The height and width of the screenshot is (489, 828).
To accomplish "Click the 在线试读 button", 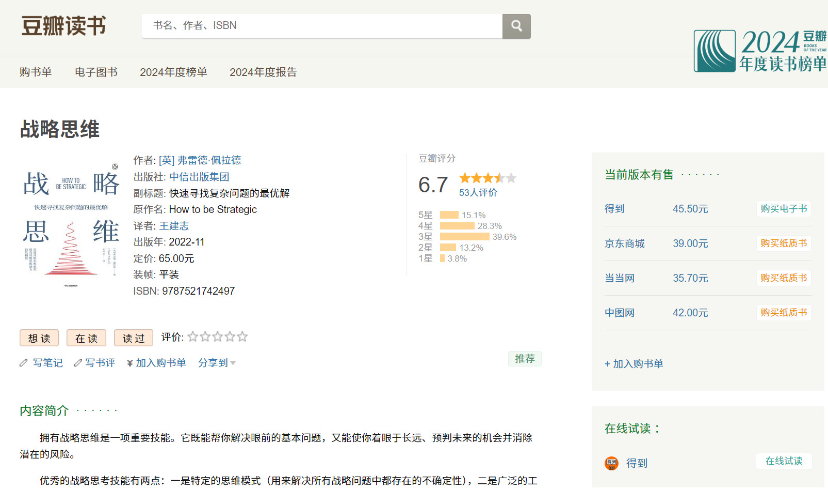I will click(x=784, y=461).
